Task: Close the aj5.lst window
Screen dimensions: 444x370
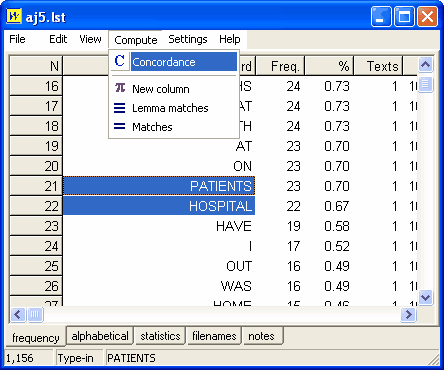Action: [427, 16]
